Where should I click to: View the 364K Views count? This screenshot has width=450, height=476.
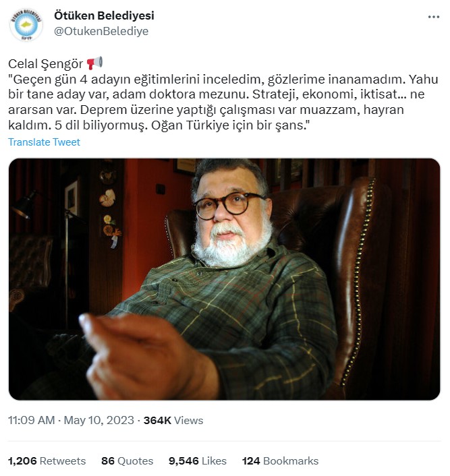coord(173,421)
